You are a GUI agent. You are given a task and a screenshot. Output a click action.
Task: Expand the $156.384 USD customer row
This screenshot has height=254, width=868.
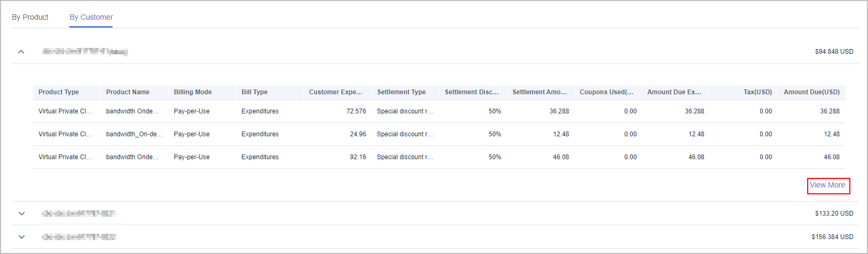21,237
